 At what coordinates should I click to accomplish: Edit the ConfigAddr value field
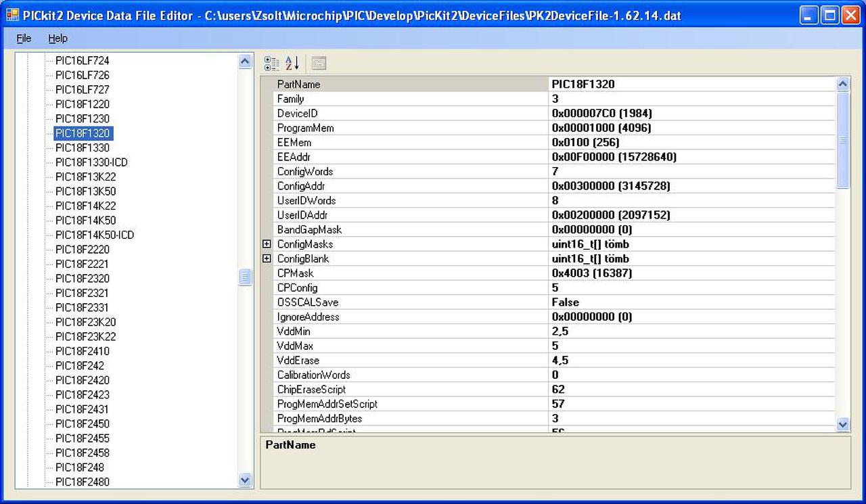tap(692, 186)
